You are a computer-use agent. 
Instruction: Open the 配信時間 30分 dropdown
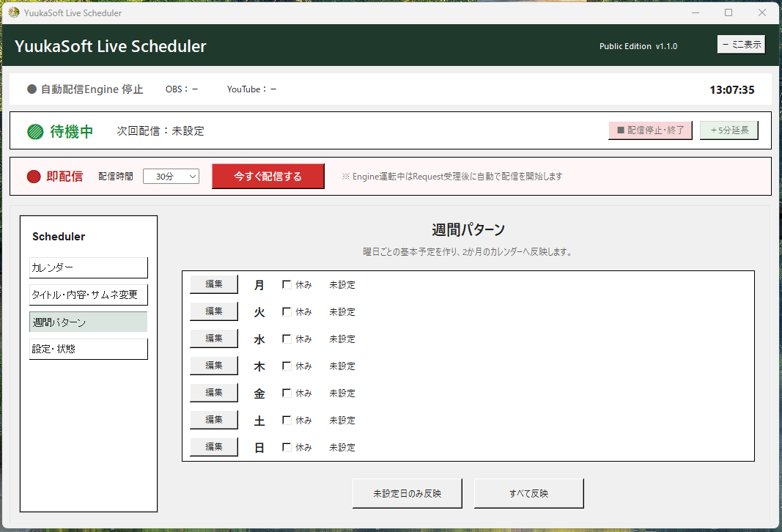(171, 177)
